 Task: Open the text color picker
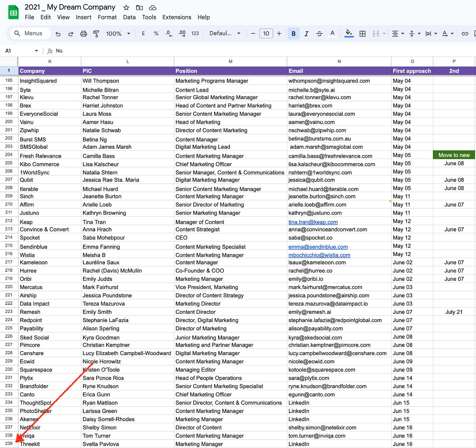pyautogui.click(x=332, y=33)
